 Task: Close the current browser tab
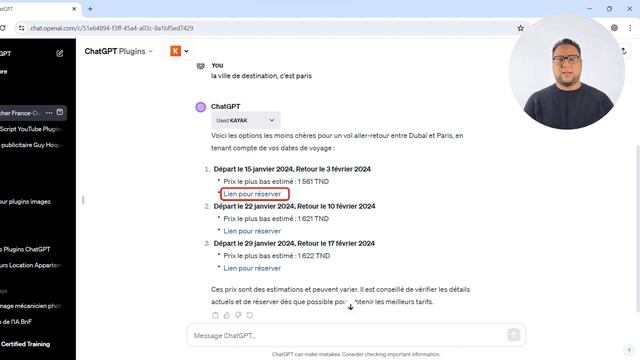coord(74,9)
